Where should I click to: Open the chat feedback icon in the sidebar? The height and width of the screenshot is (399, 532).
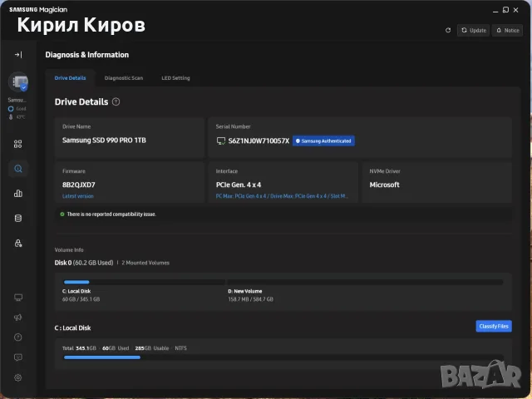point(18,357)
